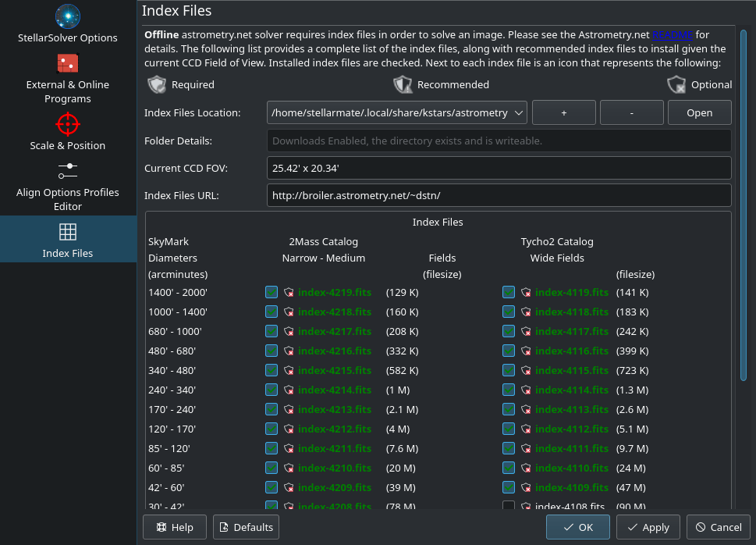Restore settings with Defaults button
756x545 pixels.
pos(246,527)
